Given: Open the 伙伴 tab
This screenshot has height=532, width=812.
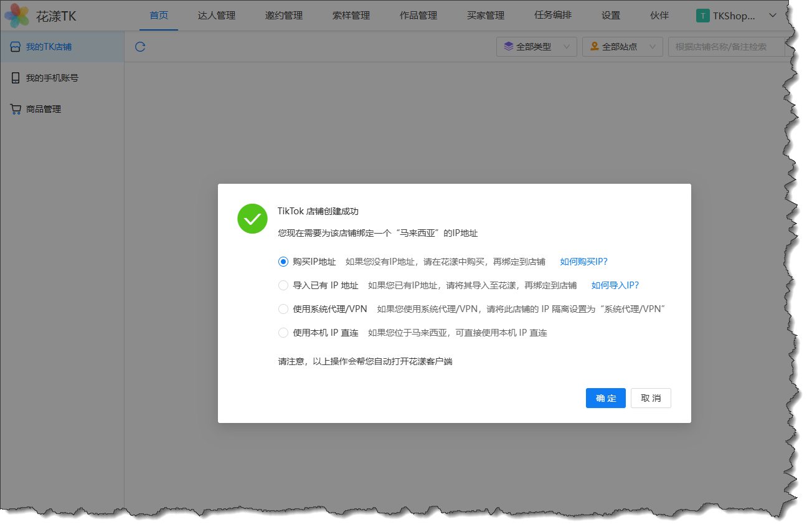Looking at the screenshot, I should click(x=659, y=16).
